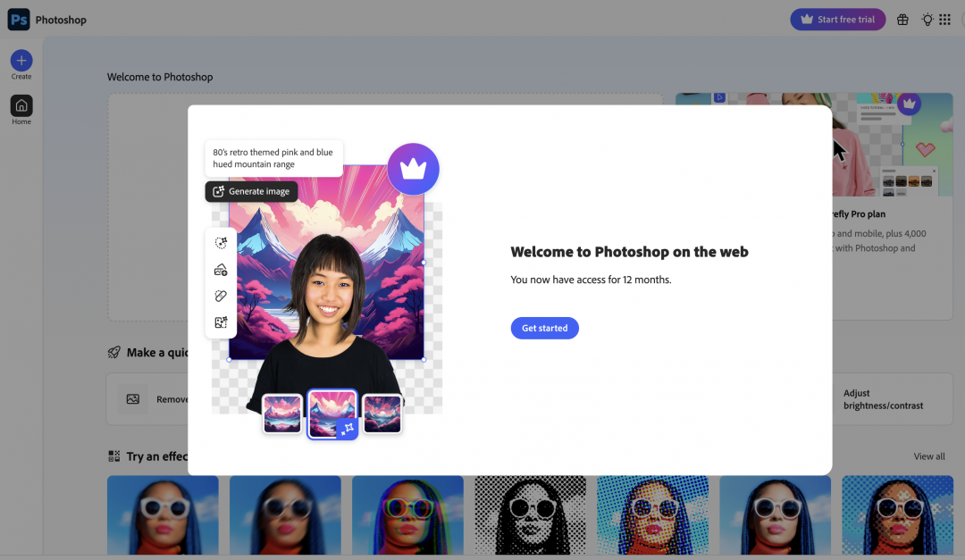Image resolution: width=965 pixels, height=560 pixels.
Task: Click Generate image in the illustration
Action: coord(251,191)
